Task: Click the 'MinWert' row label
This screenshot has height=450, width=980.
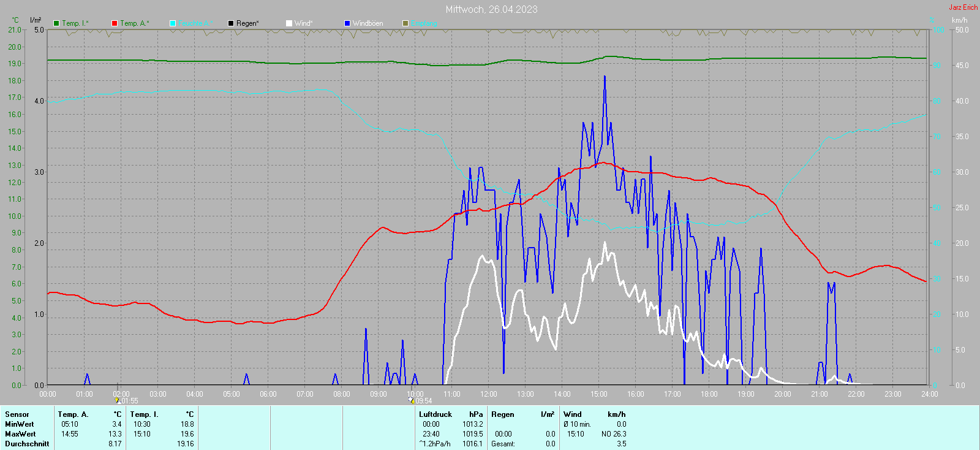Action: click(20, 424)
